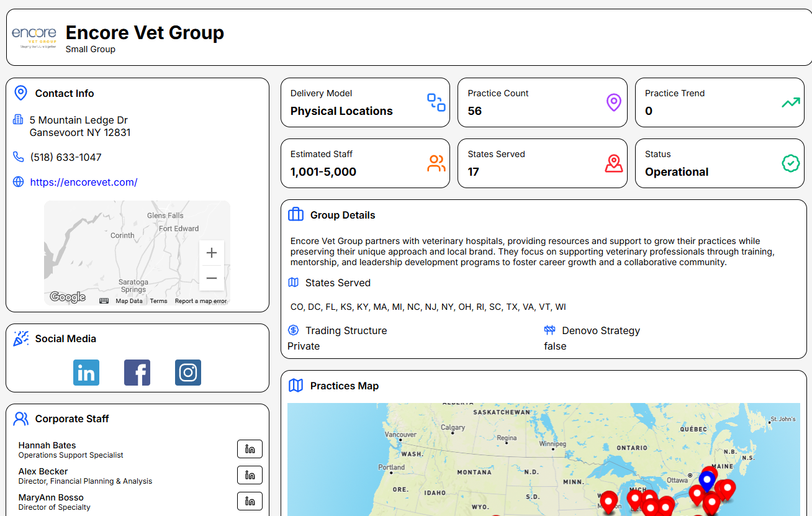
Task: Click the green Practice Trend arrow icon
Action: coord(790,102)
